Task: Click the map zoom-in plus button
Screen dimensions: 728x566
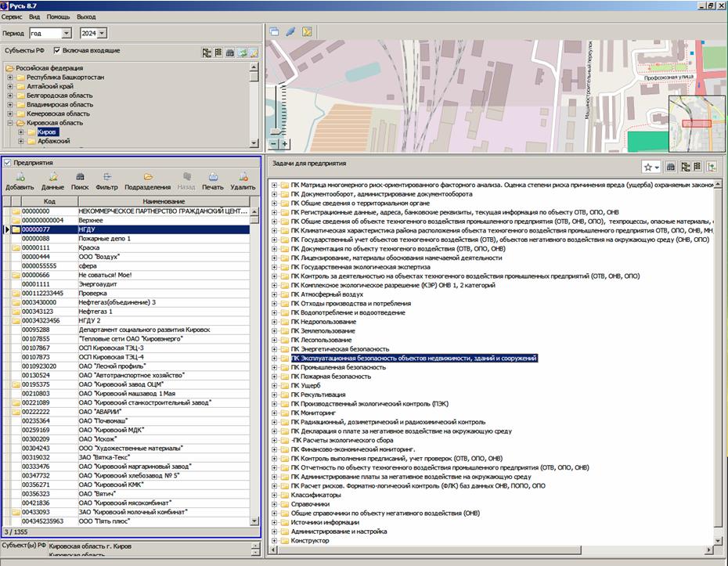Action: [x=284, y=144]
